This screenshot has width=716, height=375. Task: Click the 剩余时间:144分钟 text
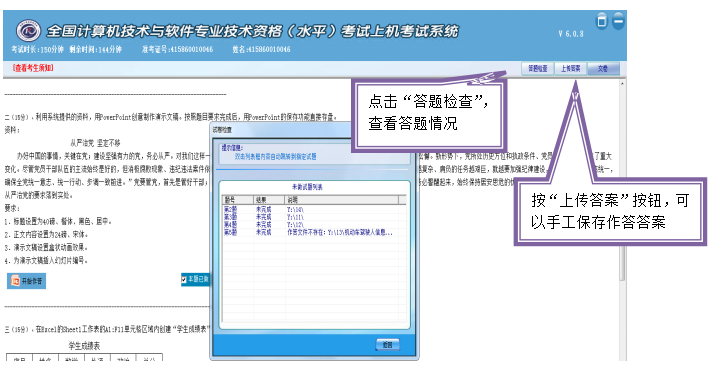coord(95,49)
